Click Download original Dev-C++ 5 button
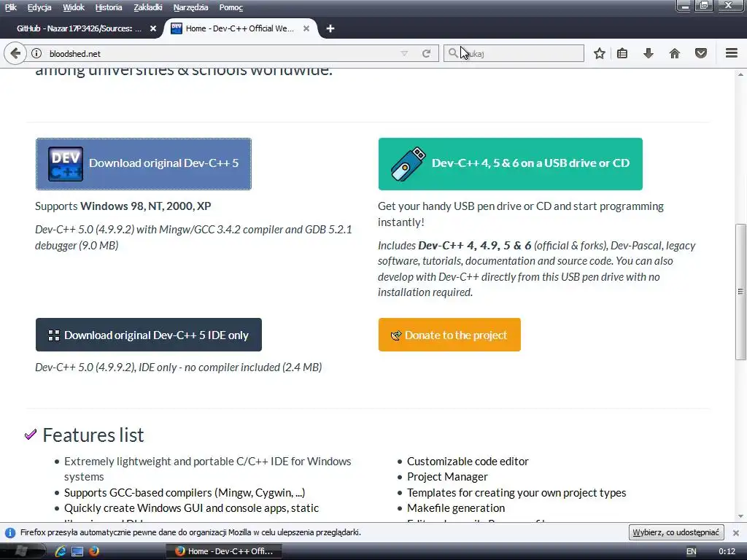 (144, 164)
